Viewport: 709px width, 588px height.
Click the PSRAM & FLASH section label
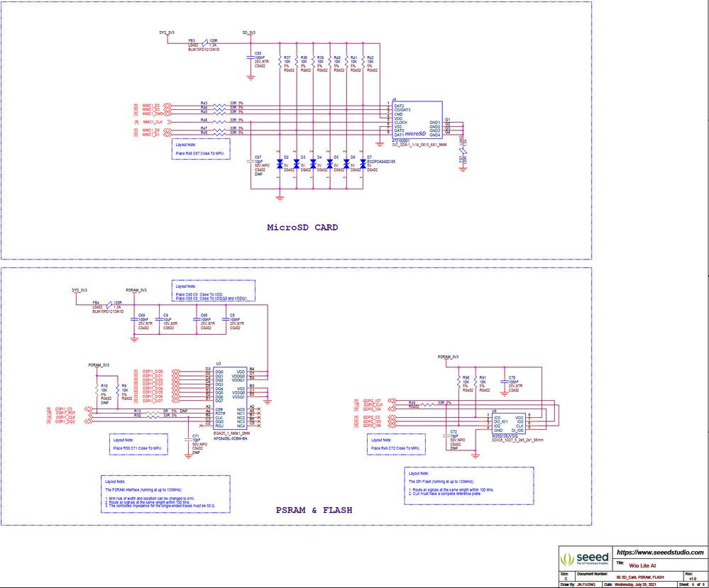pos(314,509)
